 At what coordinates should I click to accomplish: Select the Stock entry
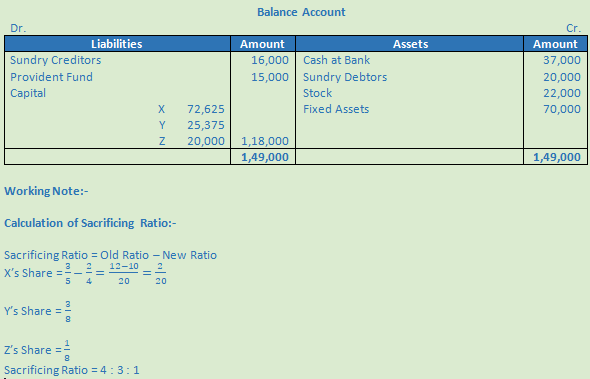coord(318,93)
